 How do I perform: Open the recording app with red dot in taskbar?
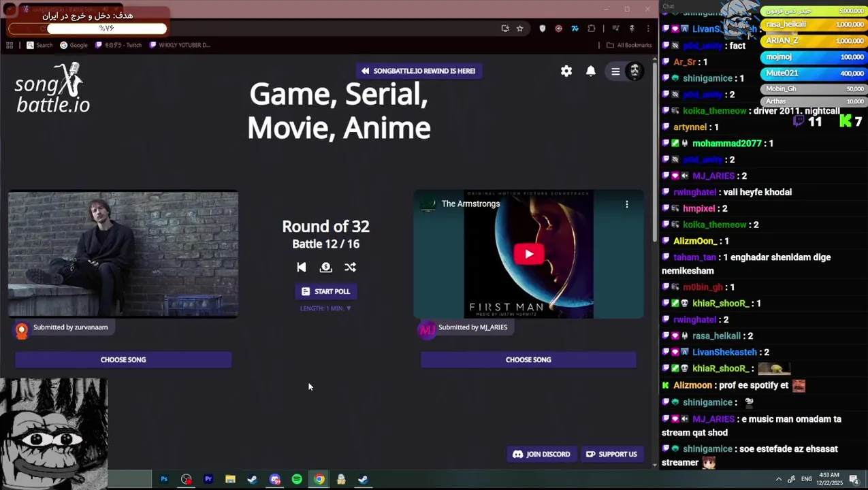coord(187,479)
